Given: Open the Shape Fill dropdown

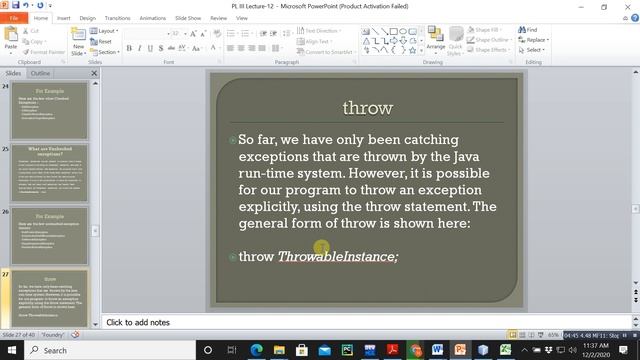Looking at the screenshot, I should coord(484,30).
